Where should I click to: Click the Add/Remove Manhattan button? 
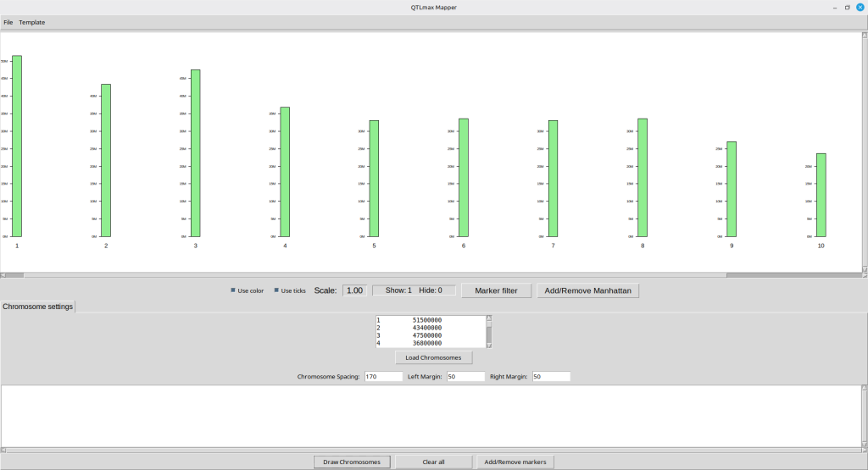tap(588, 290)
